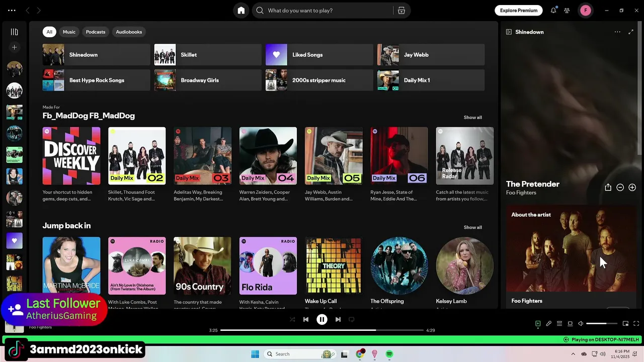Add The Pretender to Liked Songs plus icon
Image resolution: width=644 pixels, height=362 pixels.
[x=632, y=188]
